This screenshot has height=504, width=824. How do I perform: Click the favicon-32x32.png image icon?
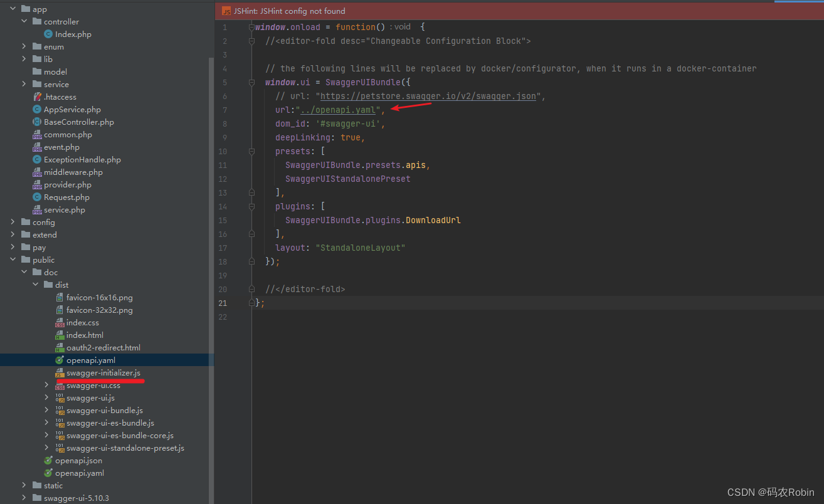[60, 310]
